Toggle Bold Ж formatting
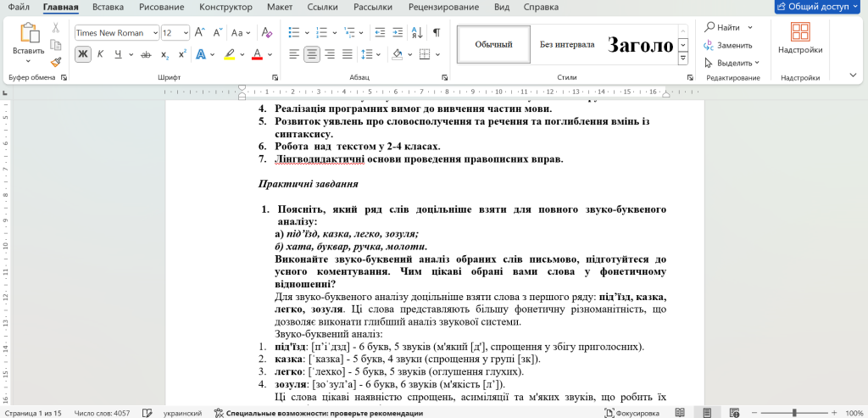Screen dimensions: 868x418 [83, 54]
